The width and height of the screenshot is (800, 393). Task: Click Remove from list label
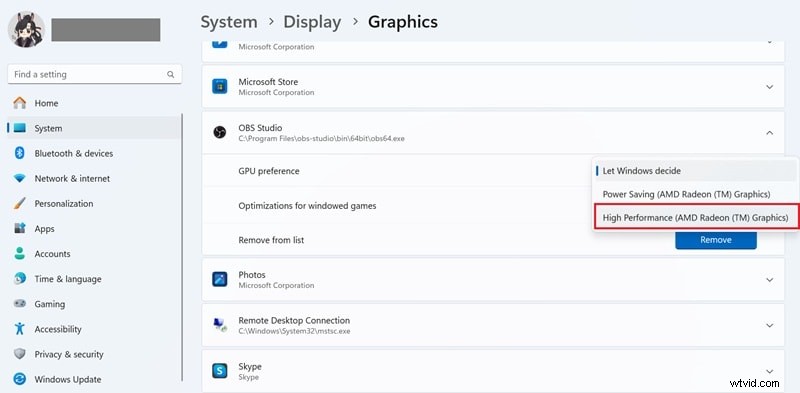(x=271, y=240)
